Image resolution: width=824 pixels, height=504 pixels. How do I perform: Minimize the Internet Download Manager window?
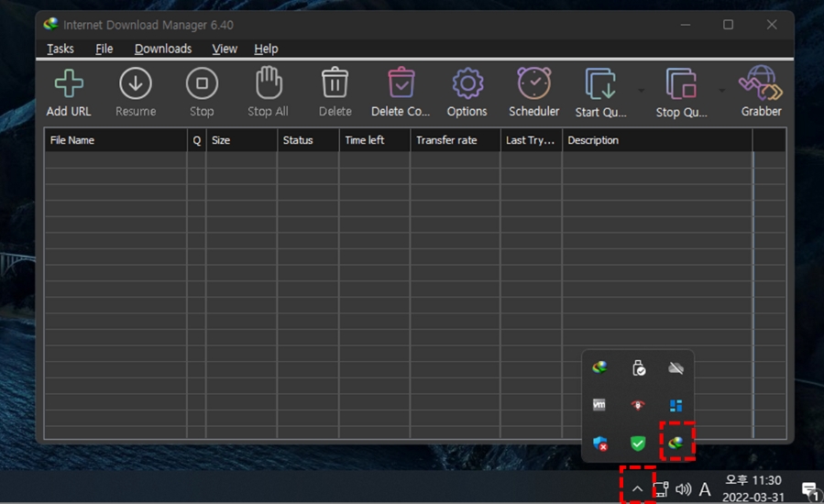pos(686,25)
